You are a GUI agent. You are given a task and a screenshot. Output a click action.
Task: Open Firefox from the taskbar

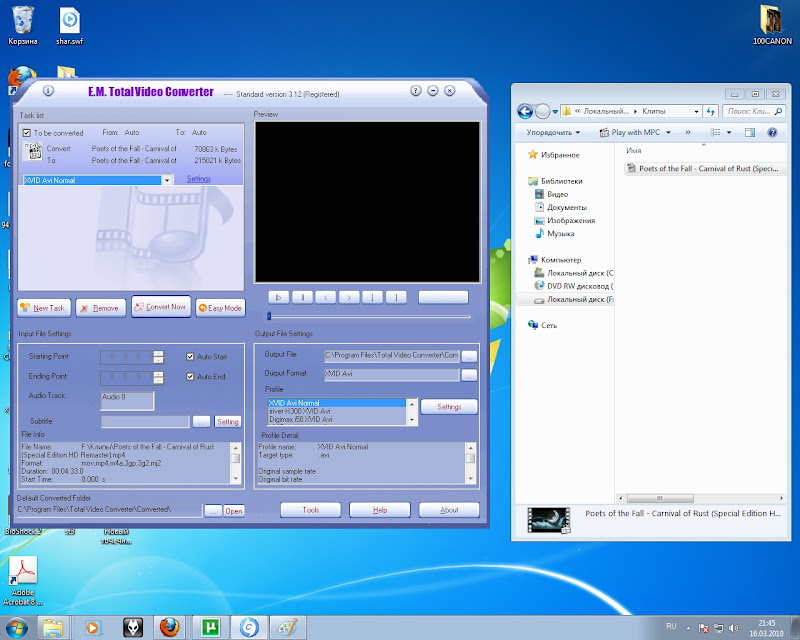tap(172, 627)
